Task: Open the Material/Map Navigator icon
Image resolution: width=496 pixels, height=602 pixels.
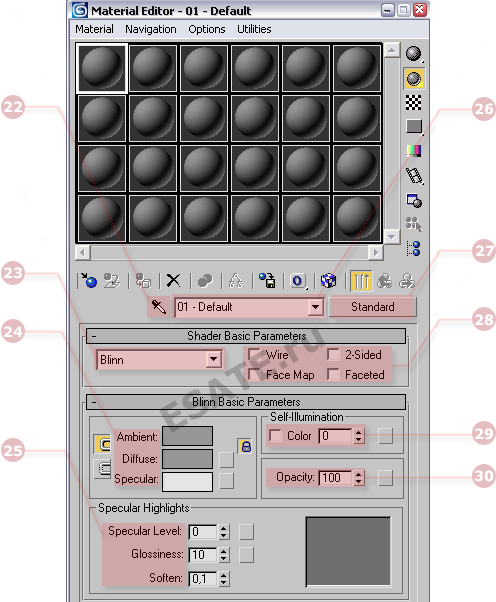Action: tap(414, 248)
